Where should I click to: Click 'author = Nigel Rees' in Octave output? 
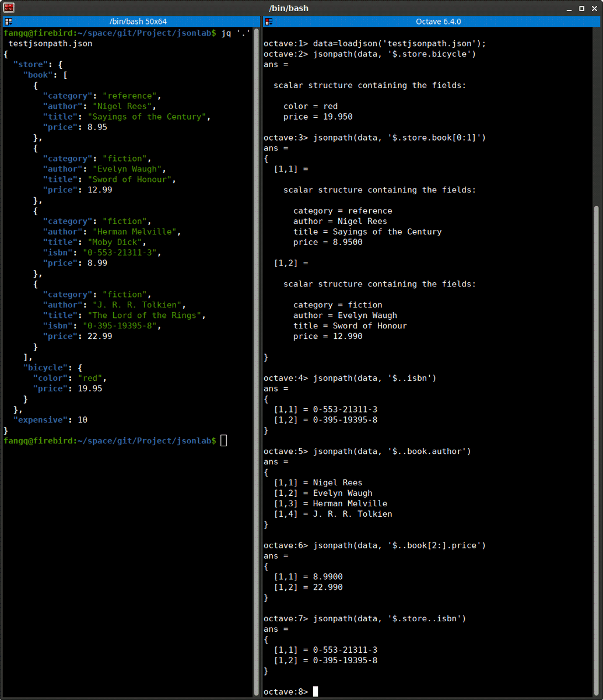(340, 222)
